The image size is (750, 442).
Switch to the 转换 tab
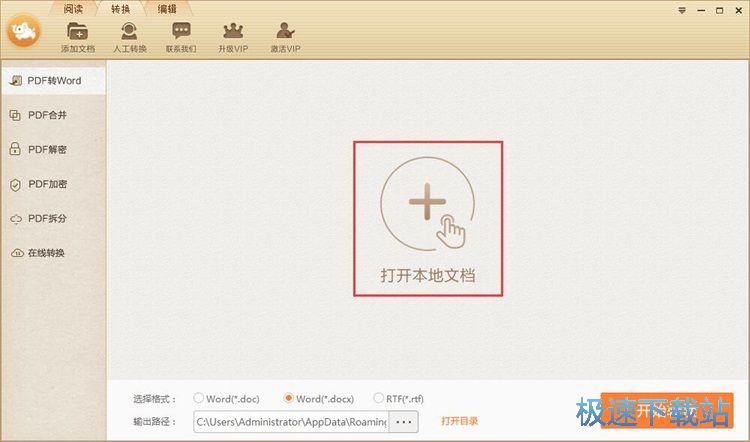click(x=120, y=9)
